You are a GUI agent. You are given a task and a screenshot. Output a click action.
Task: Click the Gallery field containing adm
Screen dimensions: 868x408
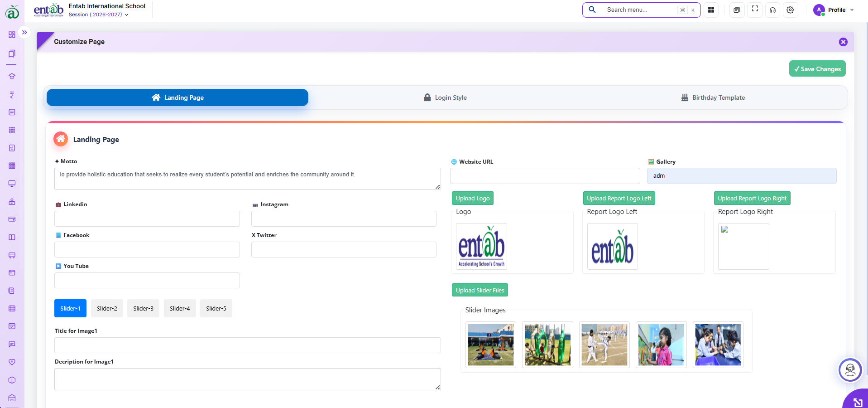pyautogui.click(x=742, y=176)
